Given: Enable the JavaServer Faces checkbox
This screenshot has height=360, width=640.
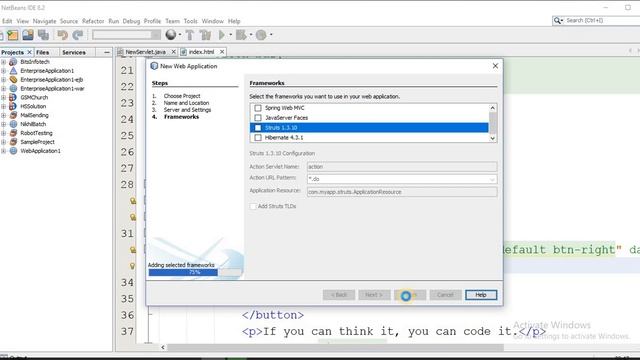Looking at the screenshot, I should pos(258,118).
